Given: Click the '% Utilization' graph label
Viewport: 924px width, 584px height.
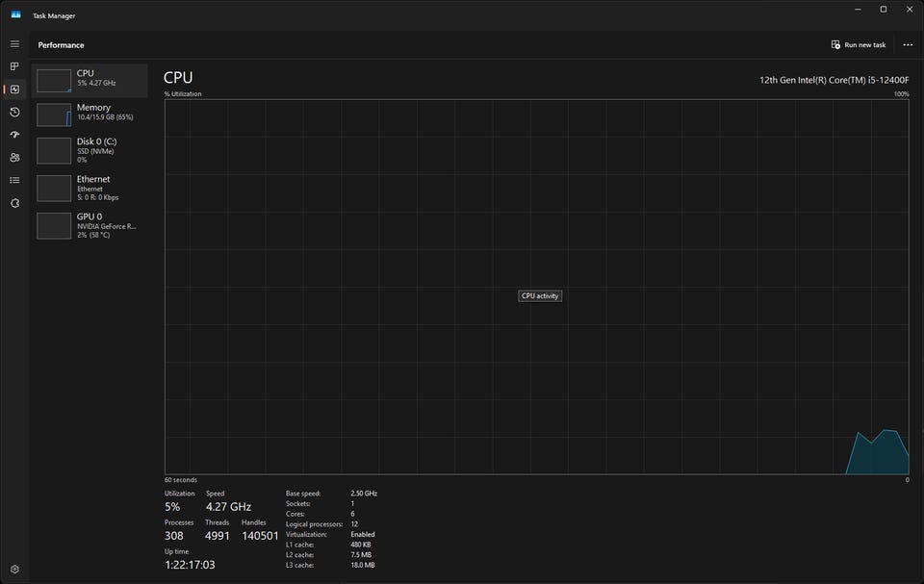Looking at the screenshot, I should pos(183,93).
